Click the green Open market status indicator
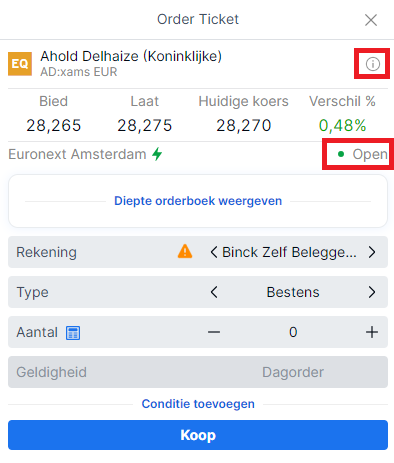This screenshot has width=394, height=463. click(x=362, y=154)
